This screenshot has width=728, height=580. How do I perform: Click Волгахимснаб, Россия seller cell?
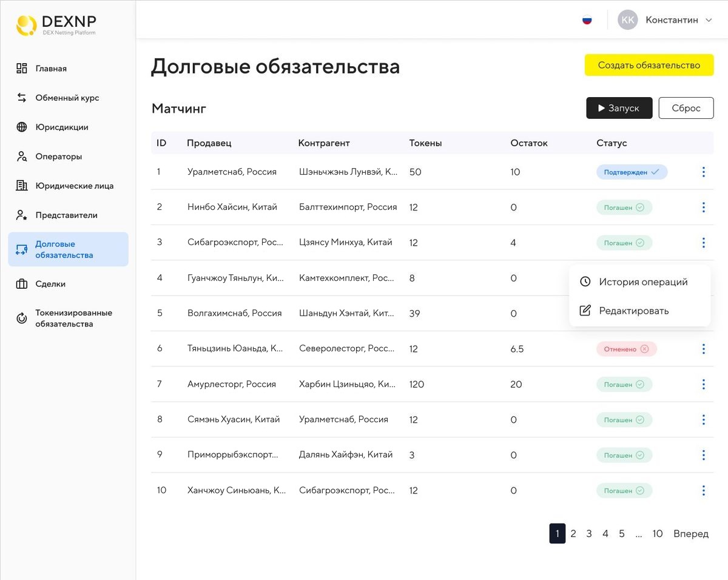[235, 314]
